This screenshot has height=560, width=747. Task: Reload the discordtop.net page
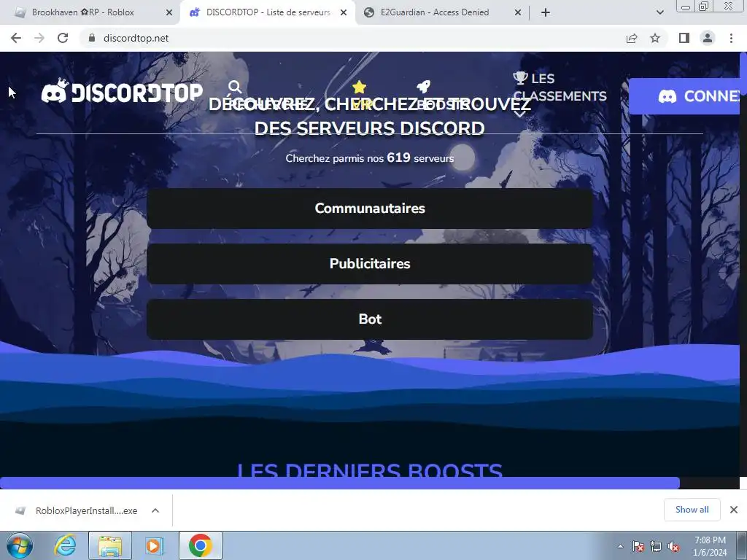[63, 38]
